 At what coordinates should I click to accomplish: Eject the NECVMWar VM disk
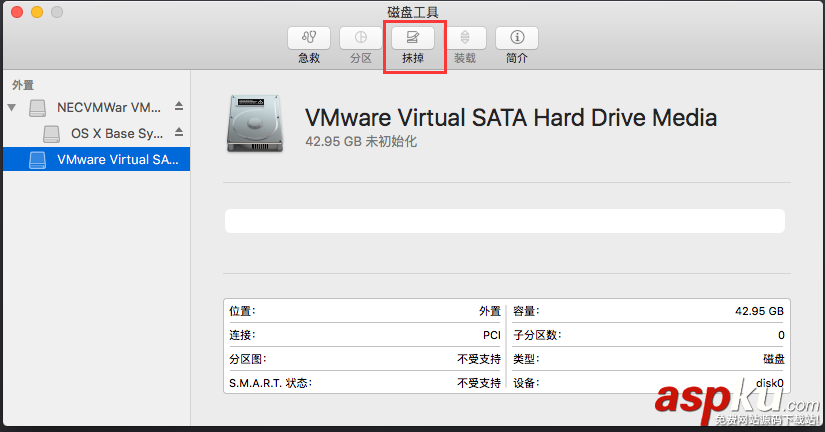[x=179, y=107]
